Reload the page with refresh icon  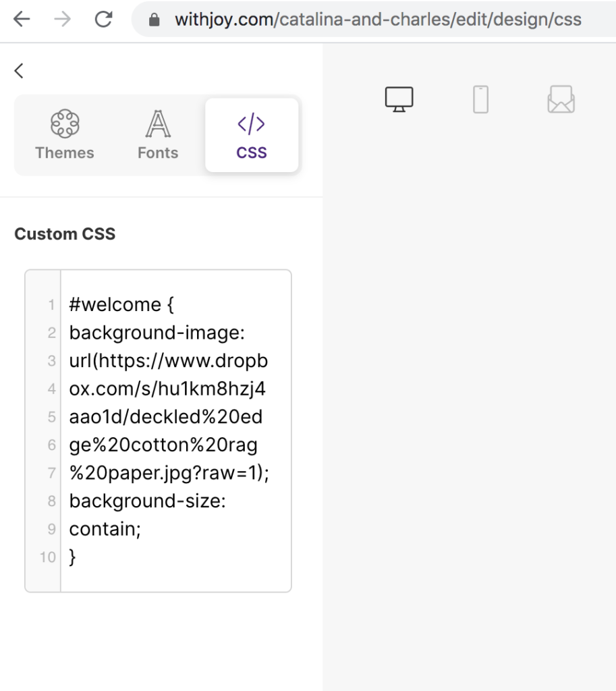pyautogui.click(x=103, y=19)
